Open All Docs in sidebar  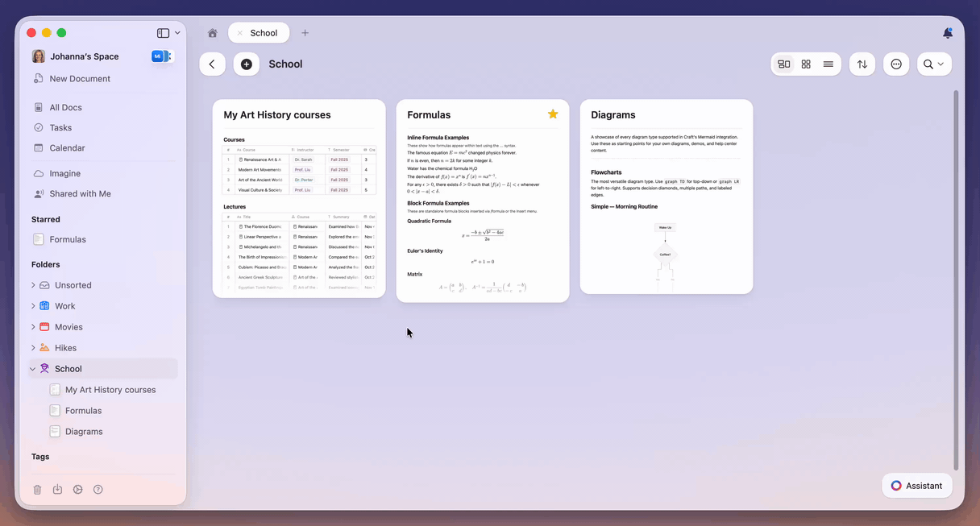65,107
